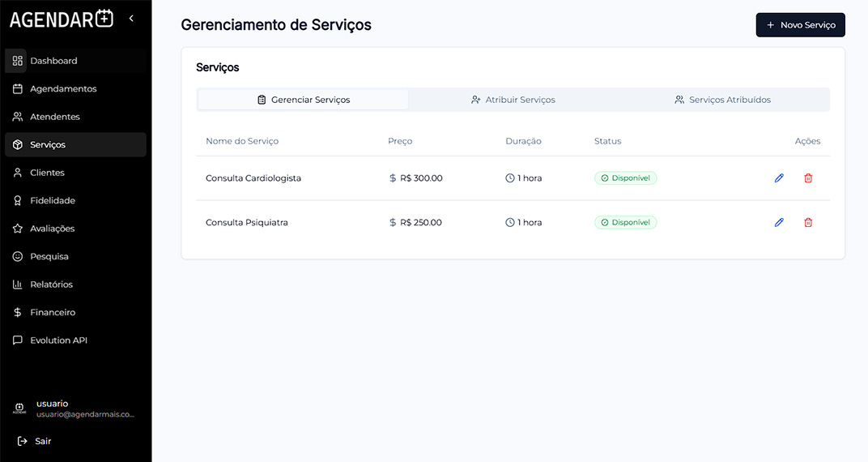The height and width of the screenshot is (462, 868).
Task: Log out with the Sair button
Action: pos(34,441)
